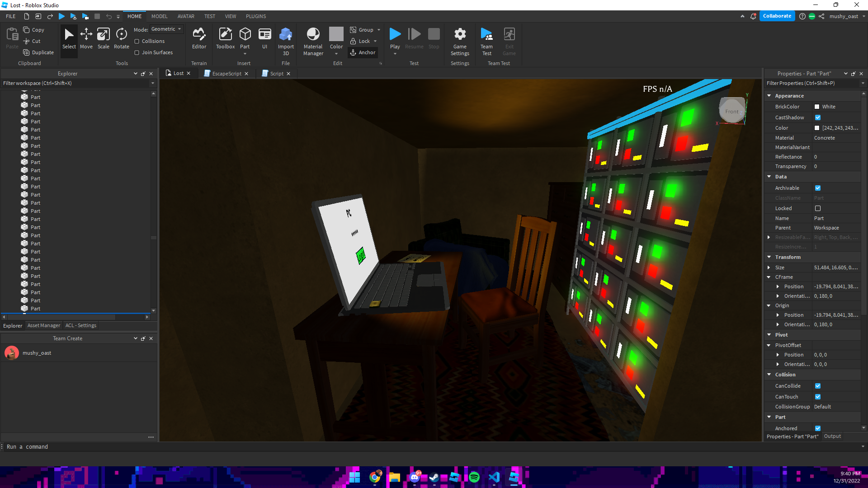
Task: Open the Geometric mode dropdown
Action: 166,29
